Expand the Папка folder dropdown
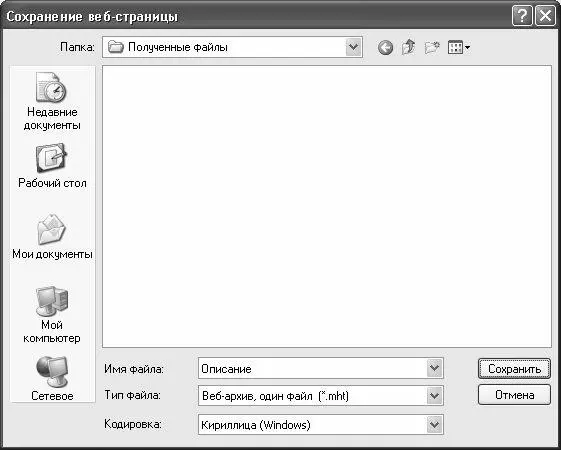561x450 pixels. [353, 47]
